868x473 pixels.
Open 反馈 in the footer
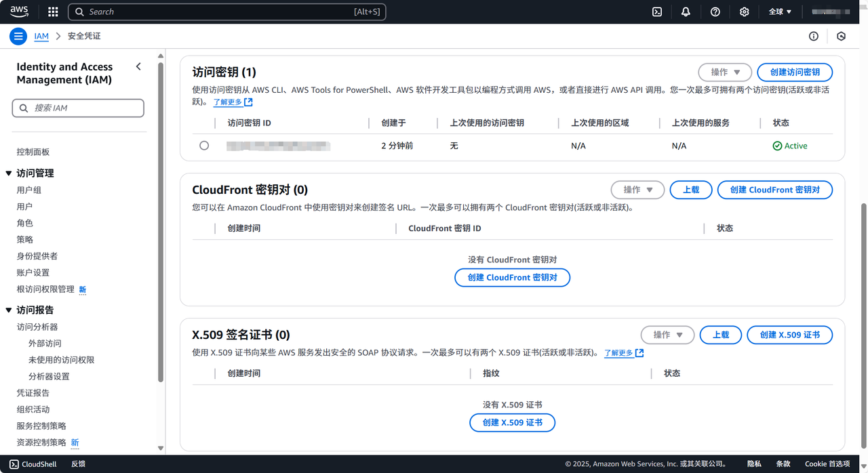tap(78, 464)
